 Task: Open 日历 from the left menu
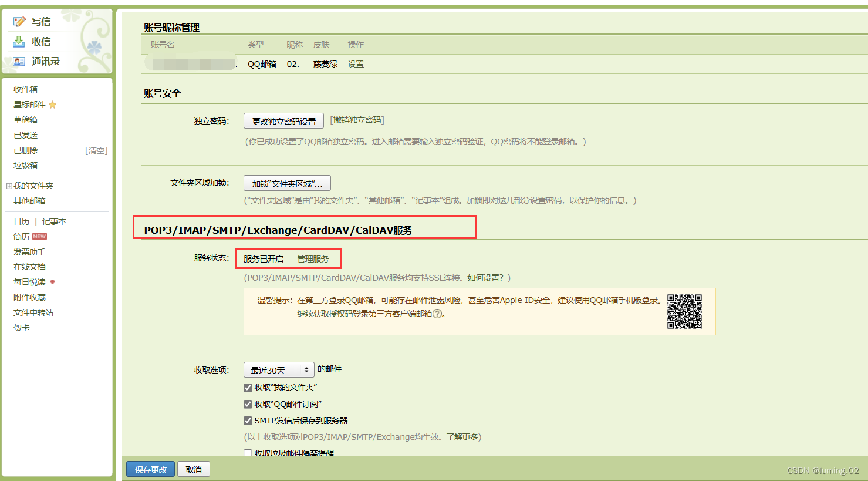21,221
